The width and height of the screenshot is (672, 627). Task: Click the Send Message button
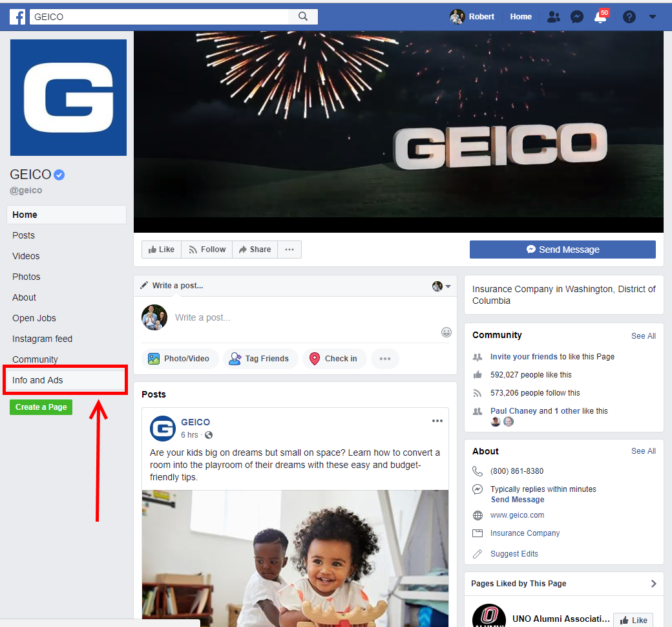click(x=562, y=250)
